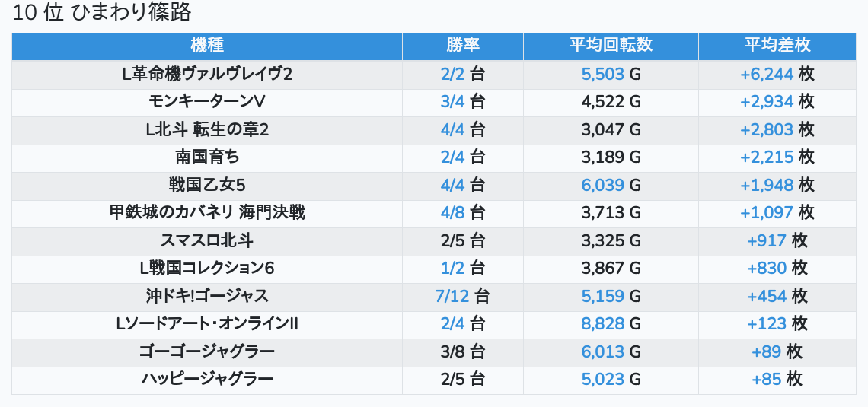The width and height of the screenshot is (868, 407).
Task: Click average difference +123 枚
Action: click(x=777, y=324)
